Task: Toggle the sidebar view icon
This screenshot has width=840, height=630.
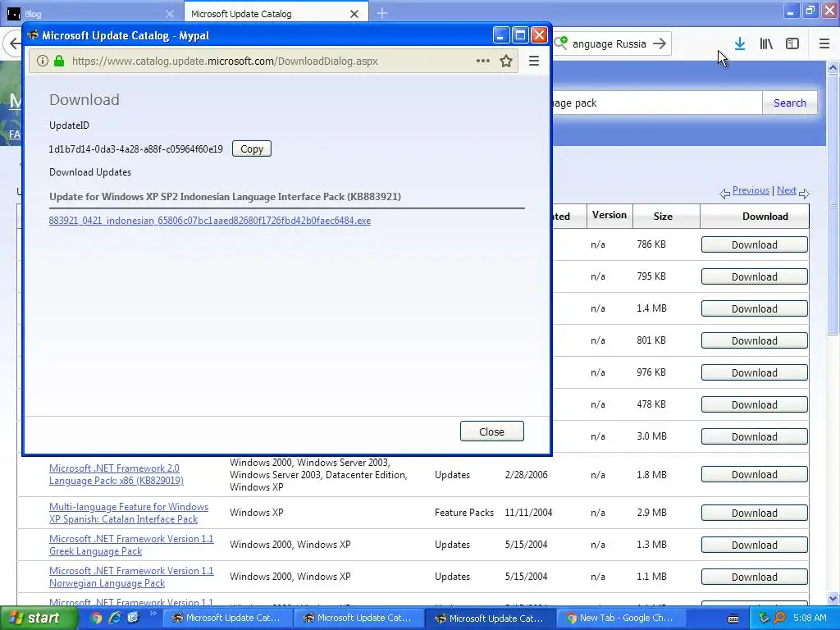Action: tap(792, 44)
